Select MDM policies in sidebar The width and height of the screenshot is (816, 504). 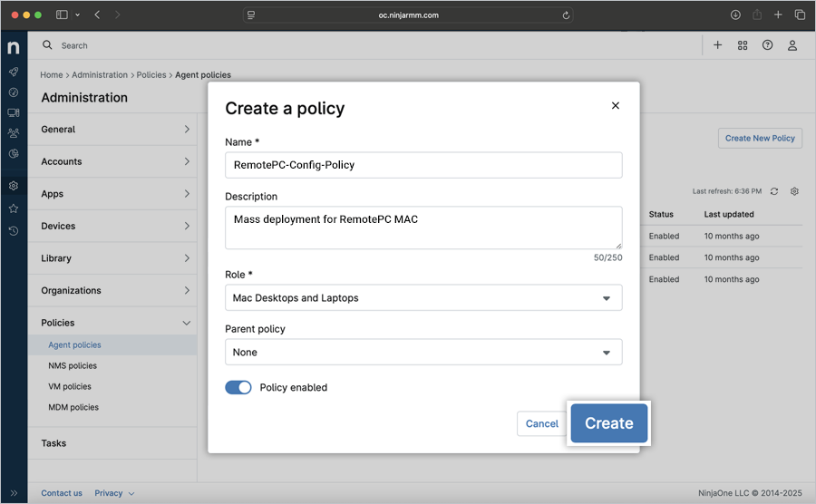click(x=73, y=407)
